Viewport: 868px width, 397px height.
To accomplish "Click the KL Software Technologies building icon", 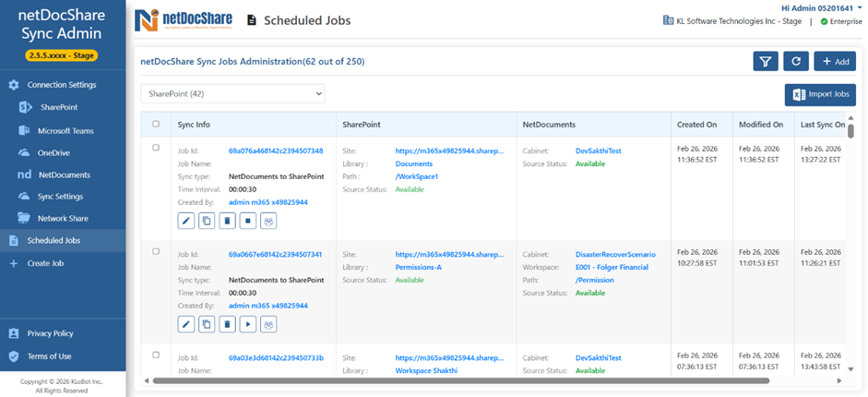I will 668,21.
